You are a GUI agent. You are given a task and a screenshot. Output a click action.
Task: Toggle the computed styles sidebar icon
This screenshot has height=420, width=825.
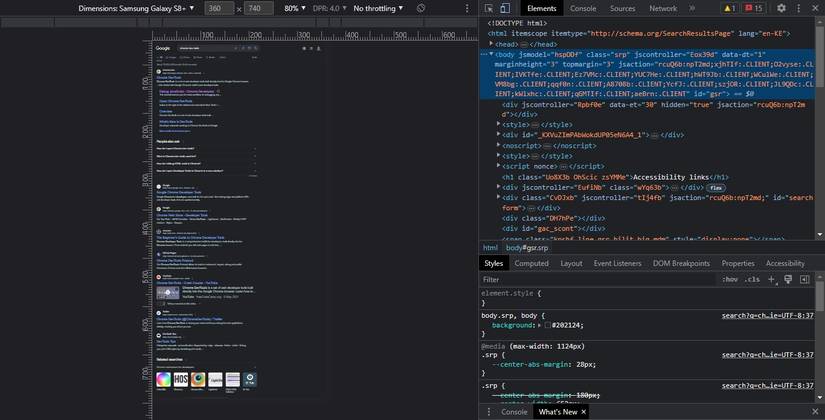click(x=804, y=280)
